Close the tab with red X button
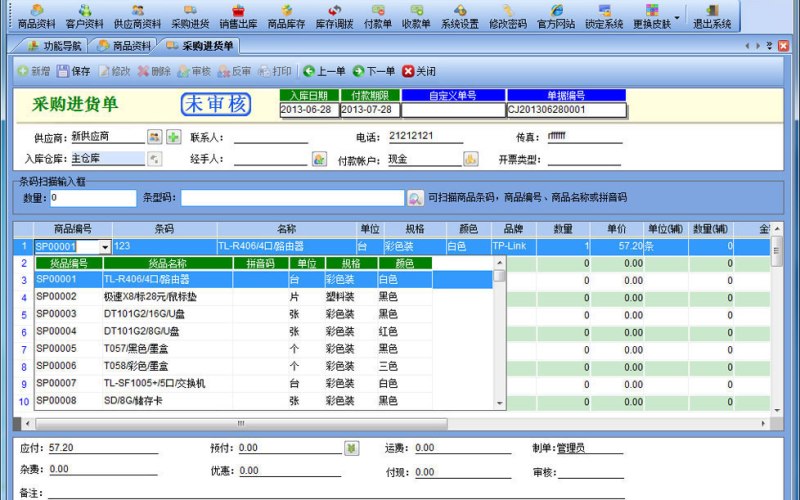The width and height of the screenshot is (800, 500). coord(783,46)
